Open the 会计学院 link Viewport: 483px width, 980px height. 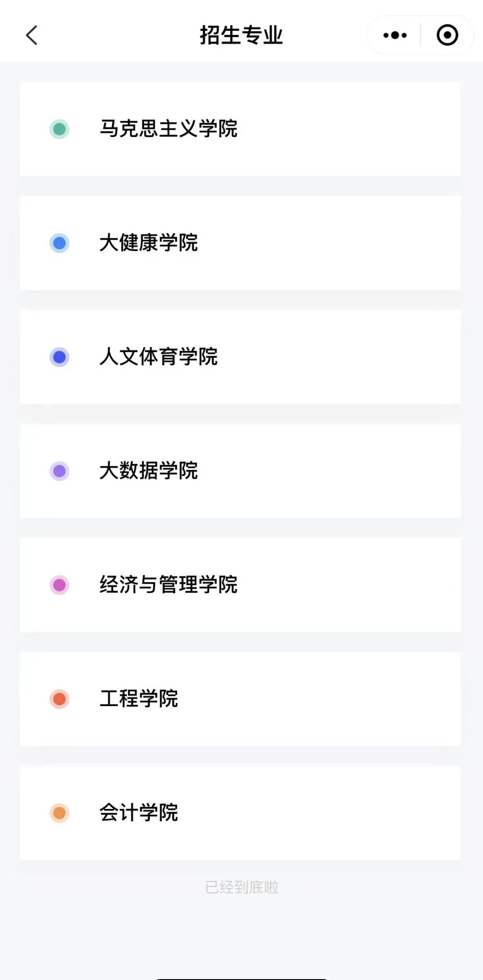click(x=139, y=813)
